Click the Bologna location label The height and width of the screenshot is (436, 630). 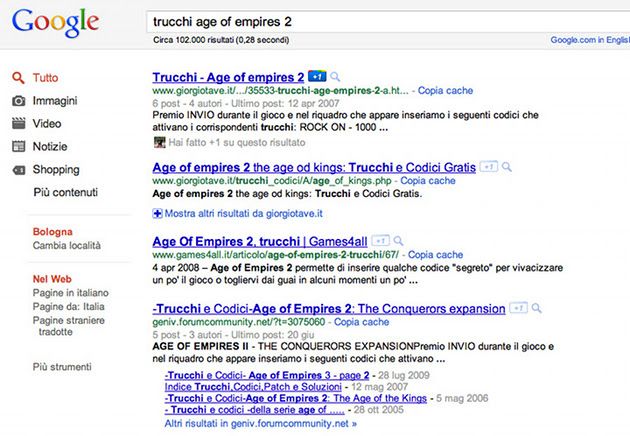[x=53, y=232]
